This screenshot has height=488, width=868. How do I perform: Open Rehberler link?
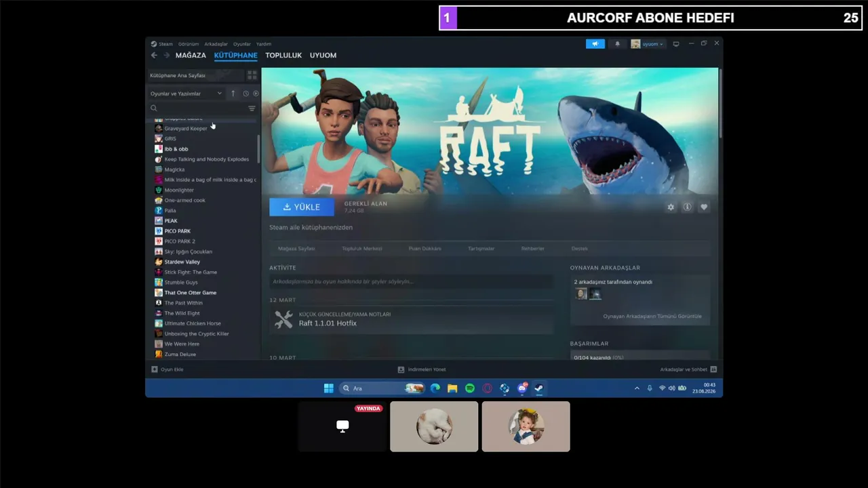coord(532,249)
